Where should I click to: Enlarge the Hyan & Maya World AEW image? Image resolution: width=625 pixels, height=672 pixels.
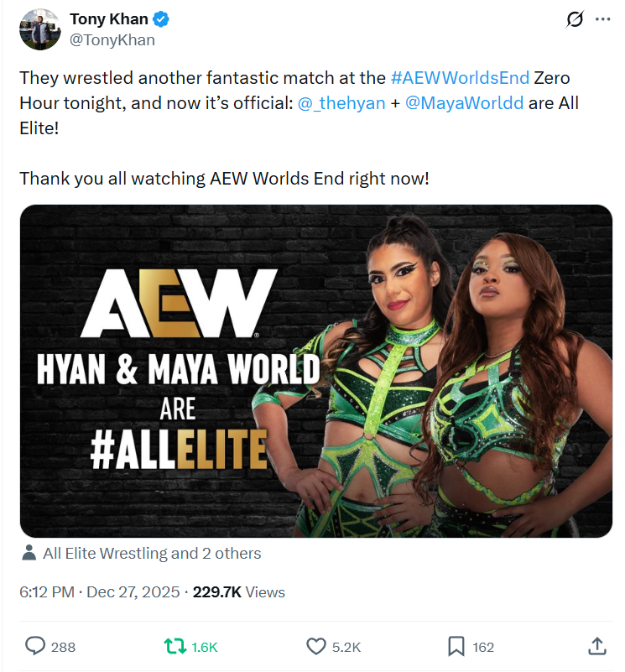tap(315, 371)
